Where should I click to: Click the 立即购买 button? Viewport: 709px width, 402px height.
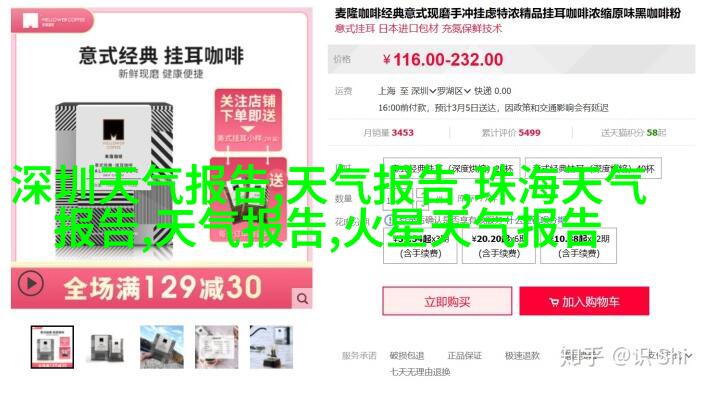pyautogui.click(x=447, y=301)
